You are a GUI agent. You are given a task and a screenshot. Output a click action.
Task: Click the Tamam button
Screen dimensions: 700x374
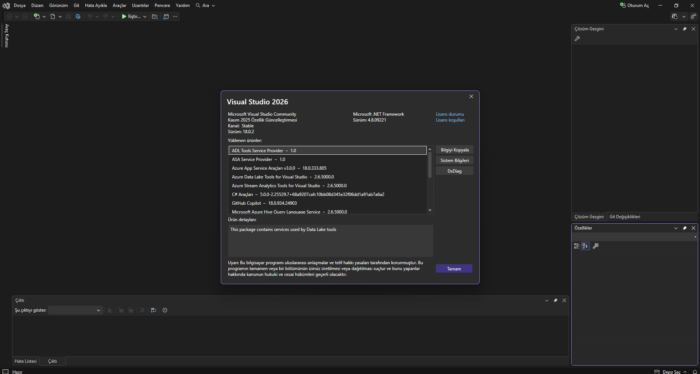[x=454, y=269]
